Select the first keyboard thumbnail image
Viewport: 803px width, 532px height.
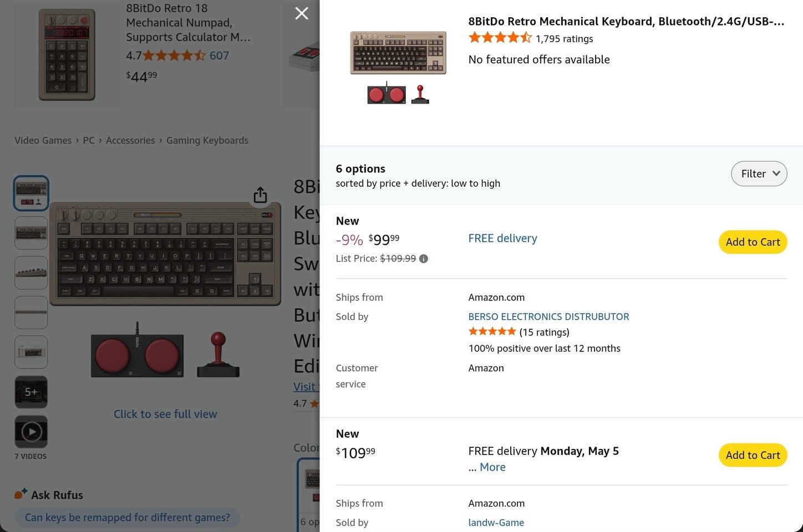point(31,193)
